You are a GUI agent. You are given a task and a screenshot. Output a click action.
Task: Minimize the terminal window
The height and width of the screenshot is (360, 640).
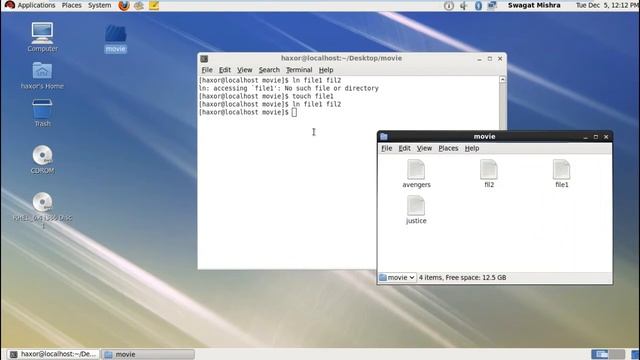click(480, 59)
